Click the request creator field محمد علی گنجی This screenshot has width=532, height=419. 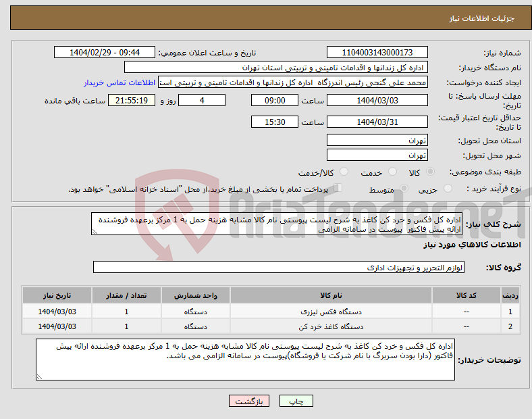[293, 82]
